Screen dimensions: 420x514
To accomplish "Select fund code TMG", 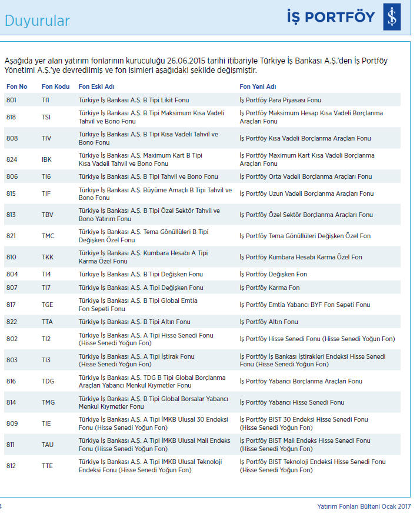I will [x=48, y=402].
